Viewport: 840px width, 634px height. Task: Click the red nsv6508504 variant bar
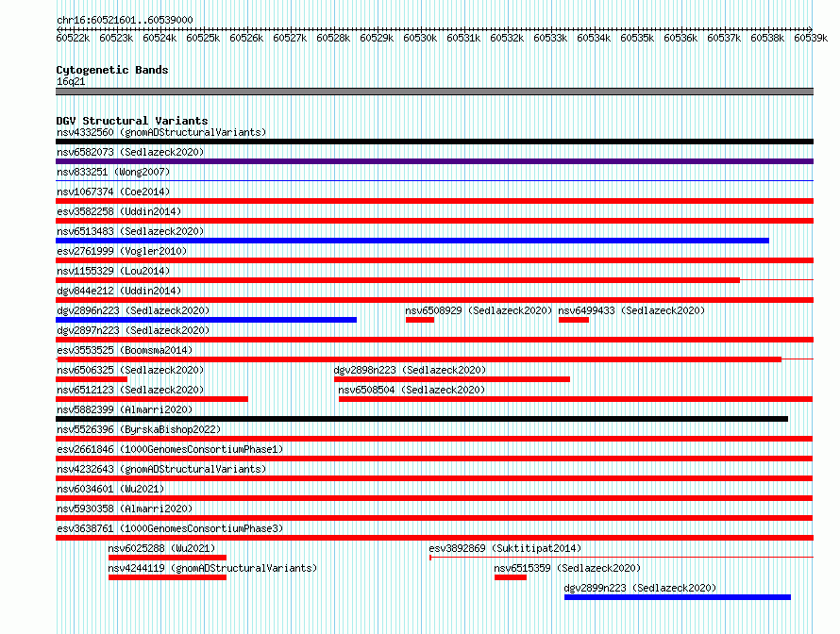[x=576, y=399]
